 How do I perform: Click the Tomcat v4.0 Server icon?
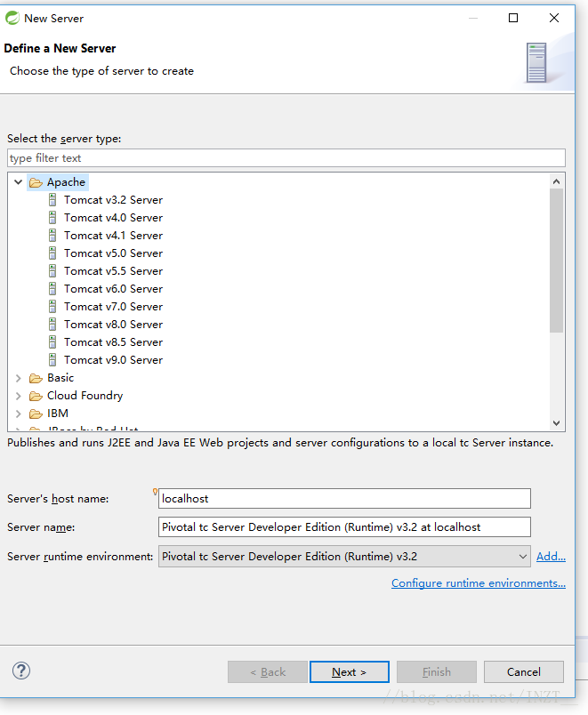click(x=52, y=218)
